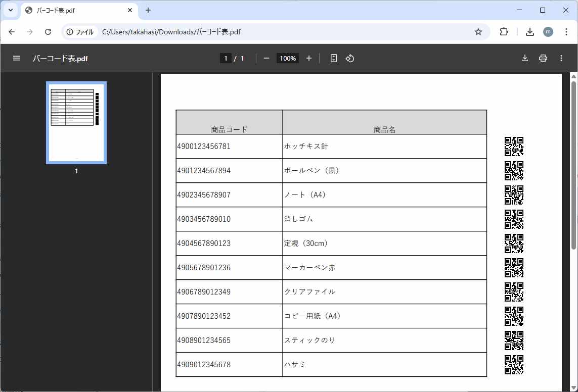Screen dimensions: 578x392
Task: Reload the current page
Action: coord(48,31)
